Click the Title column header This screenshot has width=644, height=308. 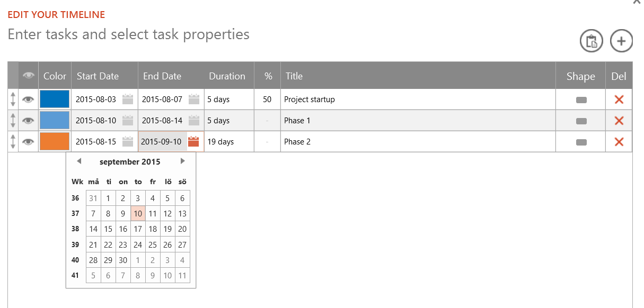294,76
